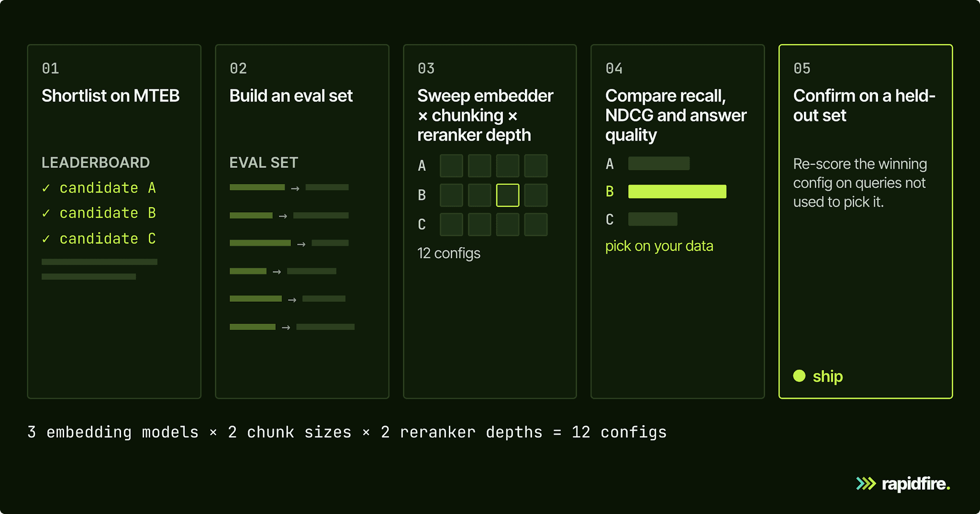This screenshot has width=980, height=514.
Task: Click the green dot next to ship
Action: (799, 376)
